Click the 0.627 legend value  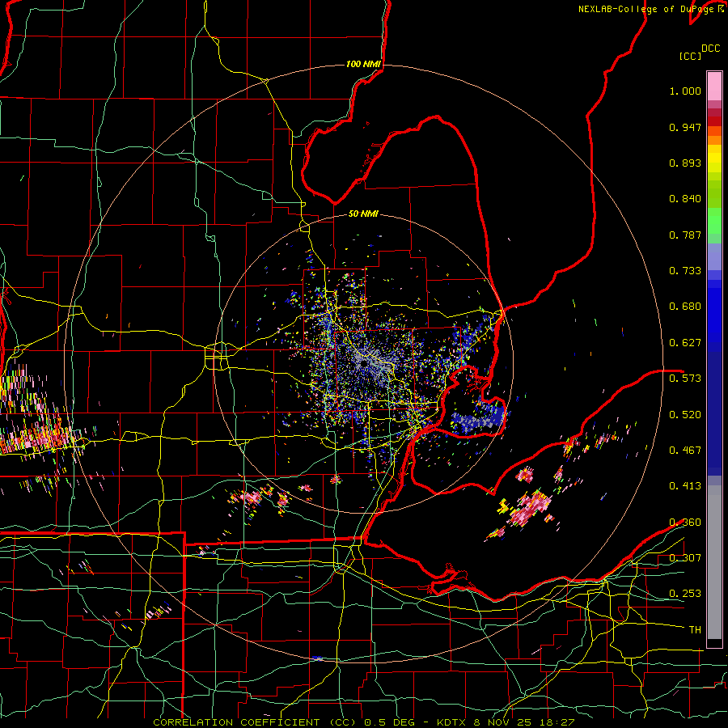685,343
